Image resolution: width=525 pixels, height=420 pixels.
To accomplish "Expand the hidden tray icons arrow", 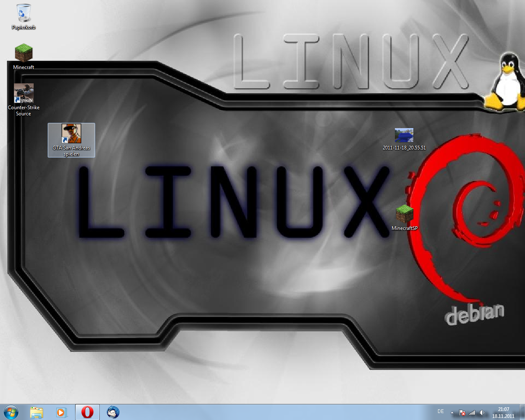I will [x=452, y=413].
